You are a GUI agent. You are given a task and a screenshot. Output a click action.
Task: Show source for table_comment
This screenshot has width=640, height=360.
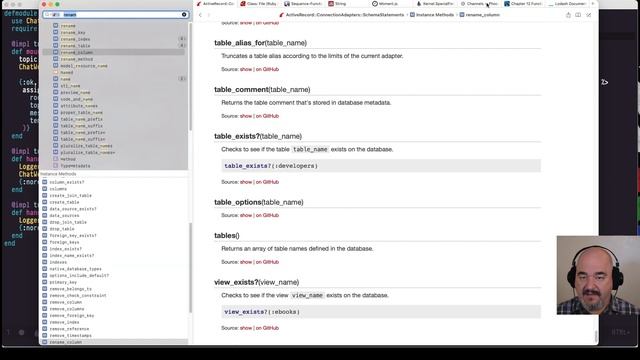point(246,116)
